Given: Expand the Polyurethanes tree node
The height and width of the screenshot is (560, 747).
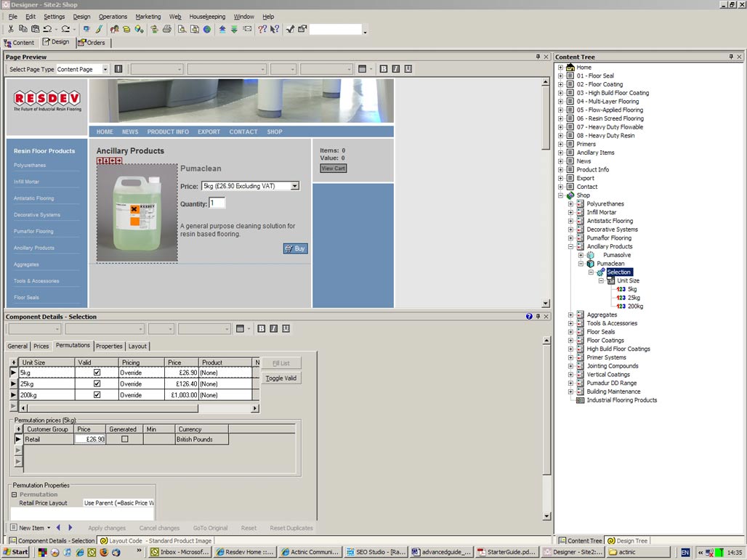Looking at the screenshot, I should [571, 204].
